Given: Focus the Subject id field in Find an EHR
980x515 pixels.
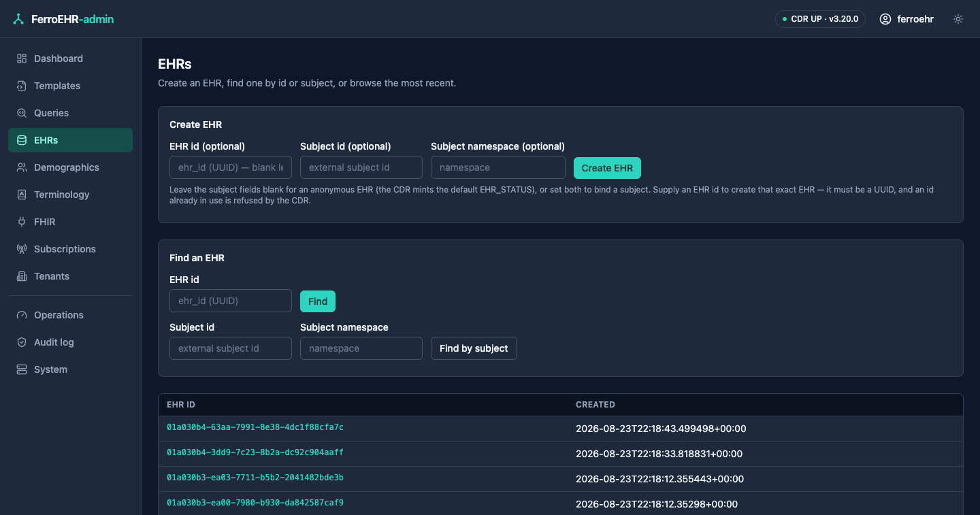Looking at the screenshot, I should 231,348.
